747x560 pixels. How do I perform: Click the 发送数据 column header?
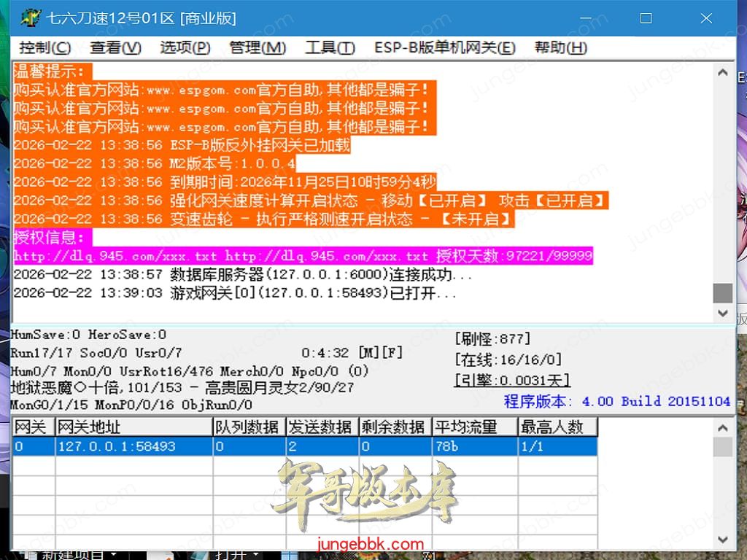[x=321, y=427]
